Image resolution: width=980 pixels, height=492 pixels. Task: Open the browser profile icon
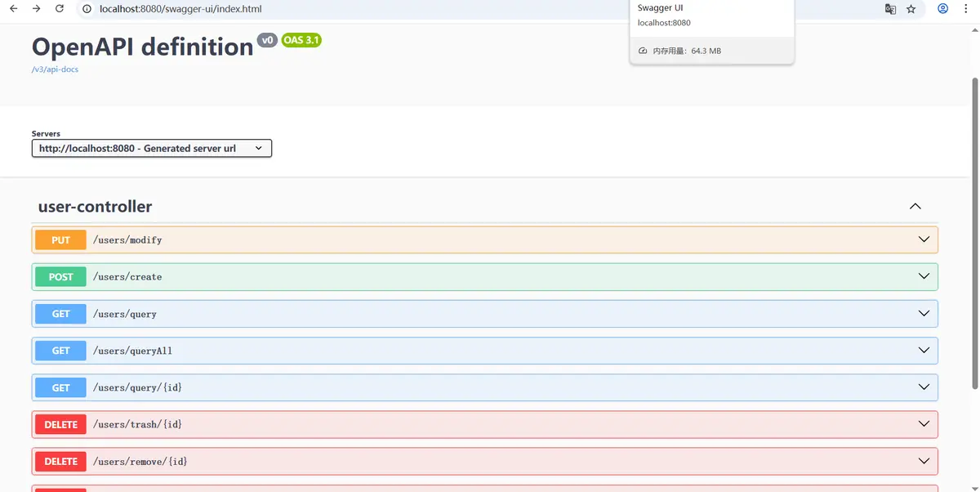[943, 9]
